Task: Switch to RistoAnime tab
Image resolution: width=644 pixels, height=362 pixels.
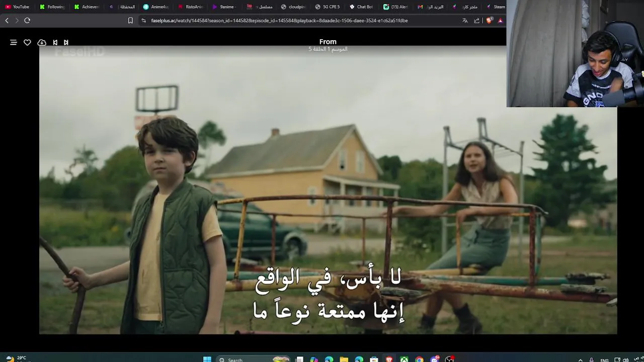Action: 191,7
